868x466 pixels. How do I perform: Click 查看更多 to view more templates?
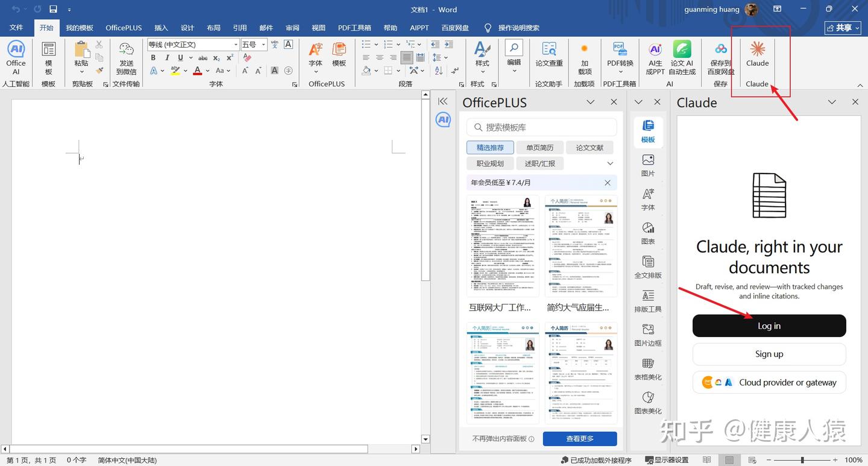pyautogui.click(x=580, y=439)
